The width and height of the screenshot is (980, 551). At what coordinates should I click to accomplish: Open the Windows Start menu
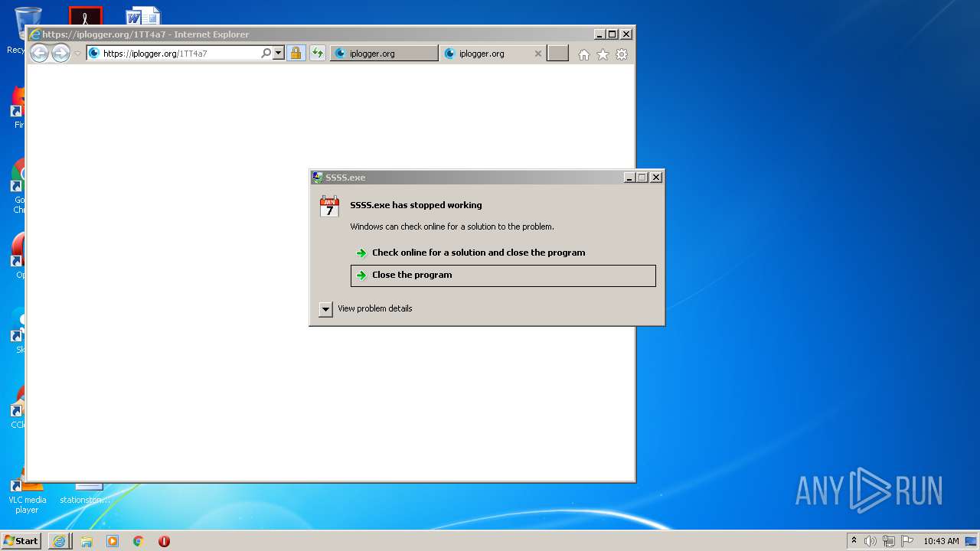pyautogui.click(x=21, y=541)
